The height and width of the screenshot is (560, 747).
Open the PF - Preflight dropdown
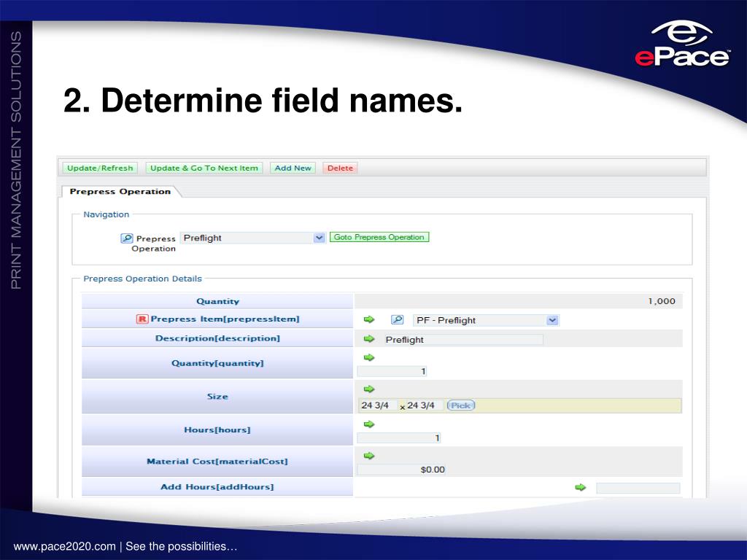tap(485, 320)
